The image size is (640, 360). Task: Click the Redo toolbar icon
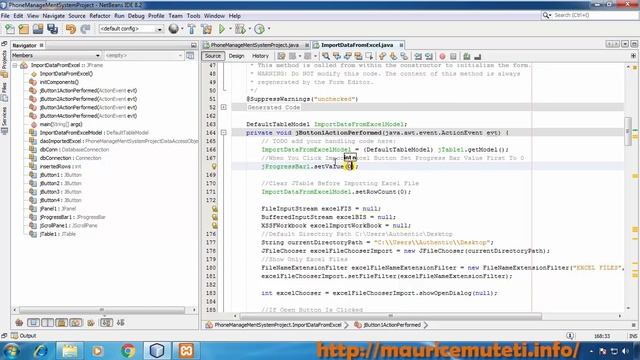coord(85,29)
